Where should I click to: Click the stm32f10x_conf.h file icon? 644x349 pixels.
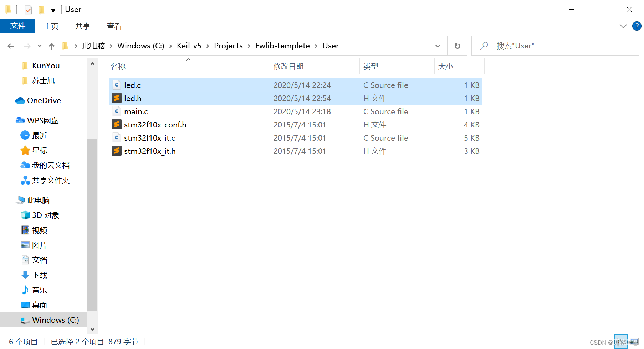pyautogui.click(x=117, y=125)
